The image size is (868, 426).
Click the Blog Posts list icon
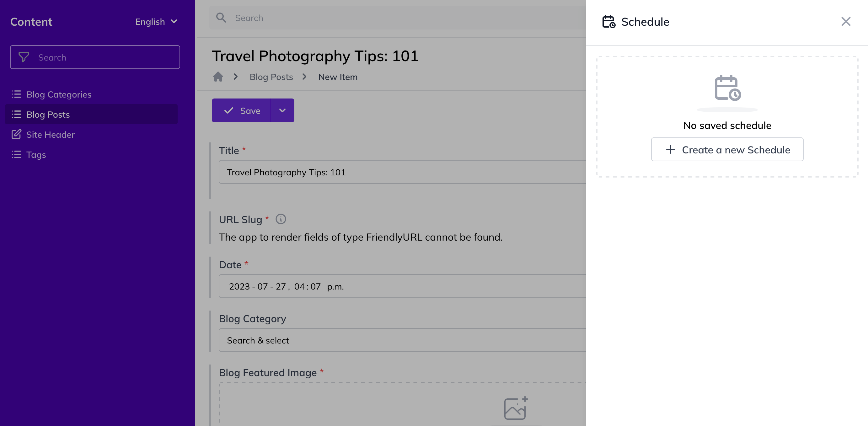click(x=16, y=114)
